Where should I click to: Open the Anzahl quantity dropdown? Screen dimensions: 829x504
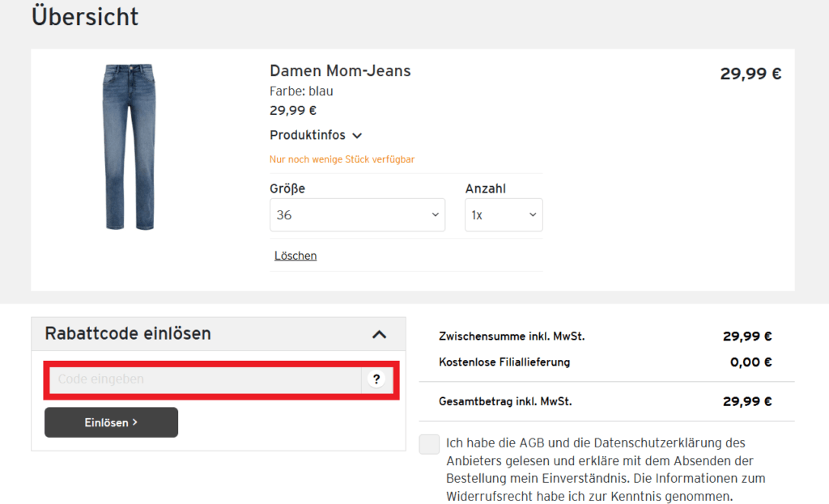[504, 215]
